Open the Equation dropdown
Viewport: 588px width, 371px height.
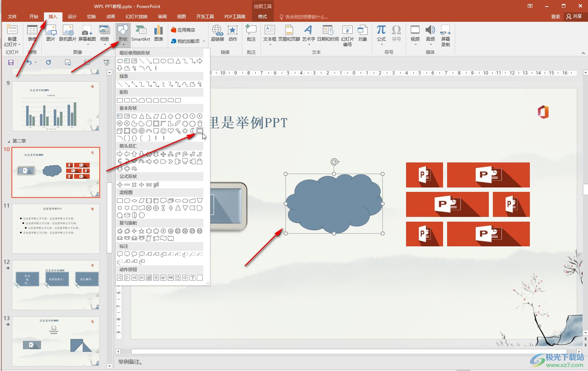point(381,45)
